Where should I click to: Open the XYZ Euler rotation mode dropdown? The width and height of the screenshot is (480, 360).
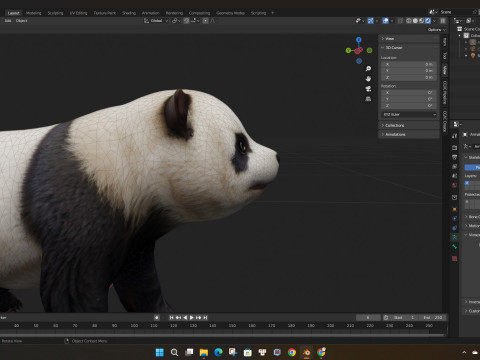click(x=409, y=114)
